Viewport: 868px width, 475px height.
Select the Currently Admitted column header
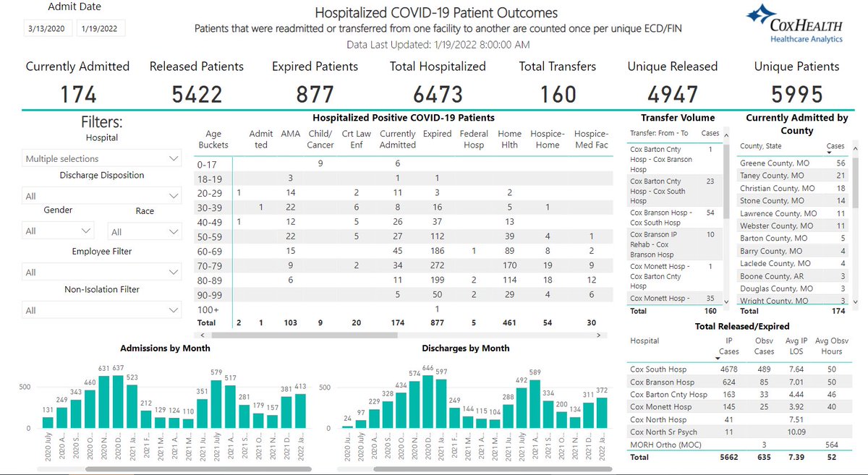coord(398,140)
